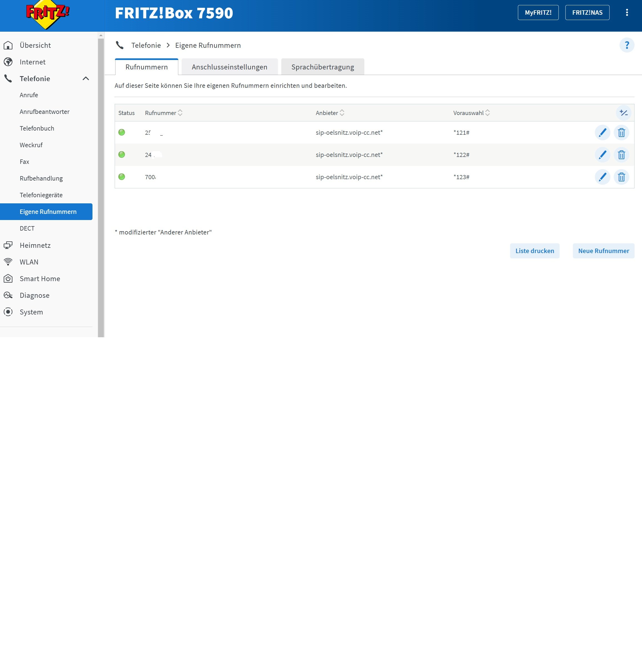Click the table column settings plus-minus icon
Viewport: 642px width, 672px height.
click(x=623, y=113)
